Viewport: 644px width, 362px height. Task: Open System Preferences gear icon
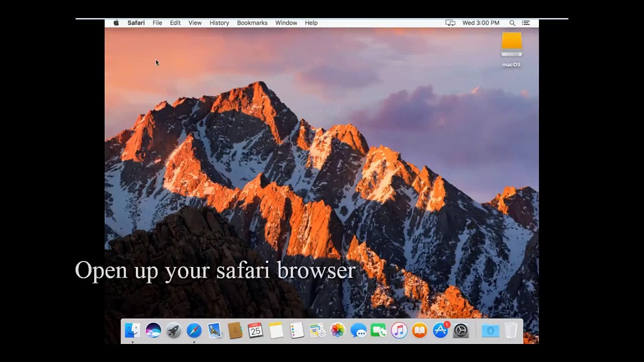461,330
